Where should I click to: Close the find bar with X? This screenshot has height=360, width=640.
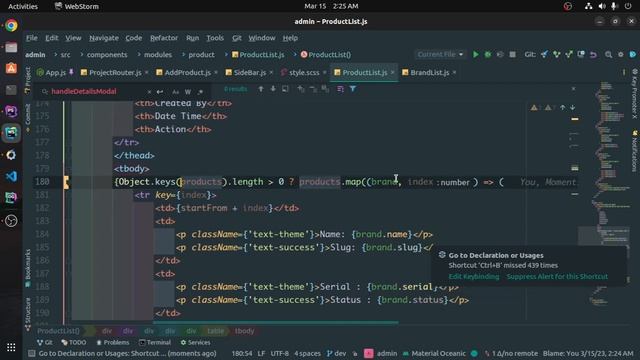tap(573, 89)
